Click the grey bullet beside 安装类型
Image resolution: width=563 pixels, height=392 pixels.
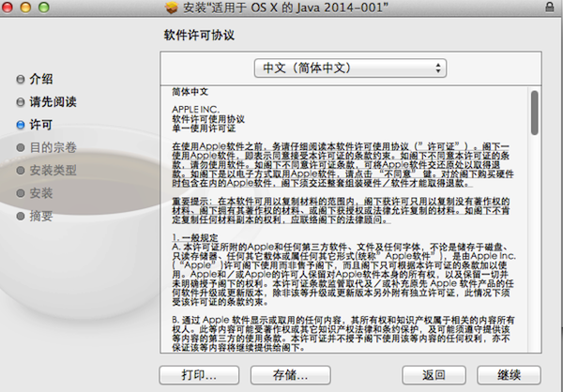coord(21,170)
